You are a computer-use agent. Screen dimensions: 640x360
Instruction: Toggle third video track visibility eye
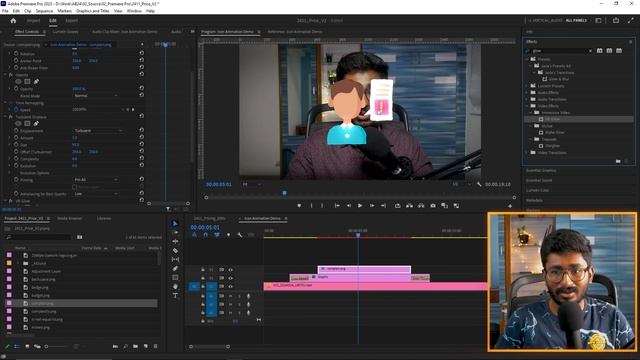tap(230, 287)
